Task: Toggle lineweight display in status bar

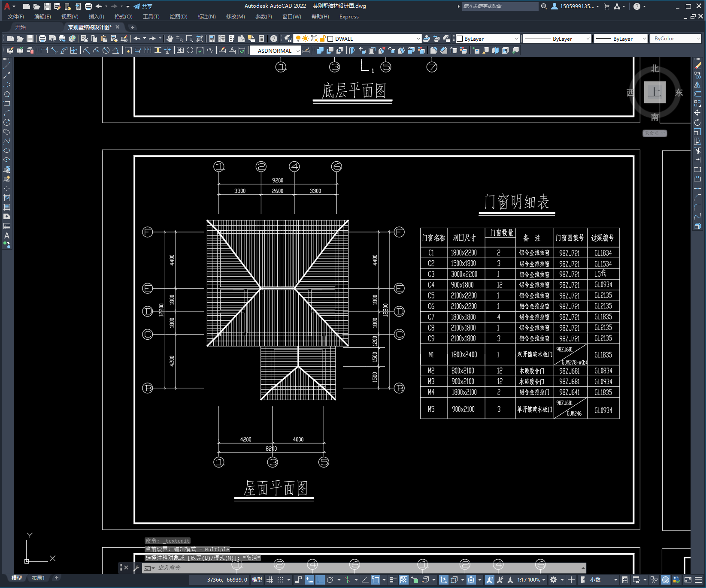Action: point(393,580)
